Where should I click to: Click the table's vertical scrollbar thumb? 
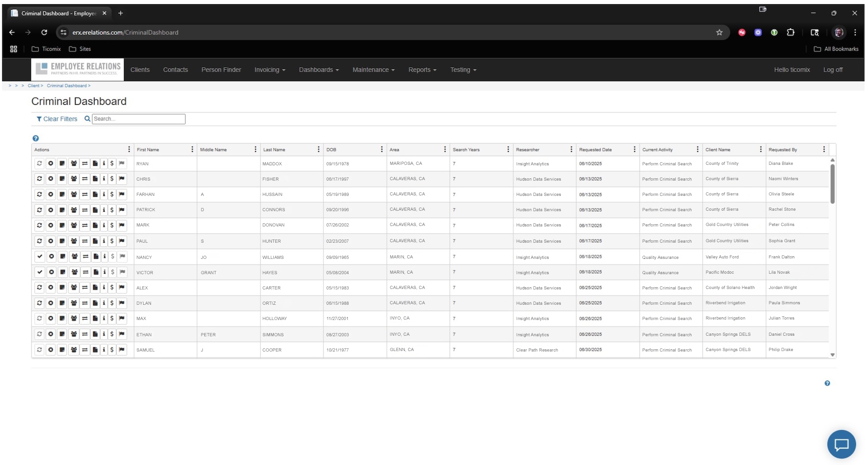[832, 183]
